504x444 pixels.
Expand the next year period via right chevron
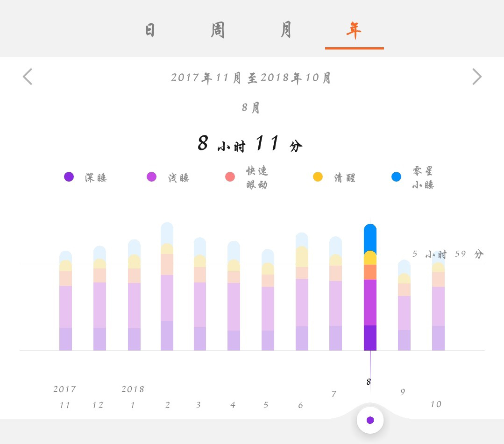pyautogui.click(x=477, y=76)
